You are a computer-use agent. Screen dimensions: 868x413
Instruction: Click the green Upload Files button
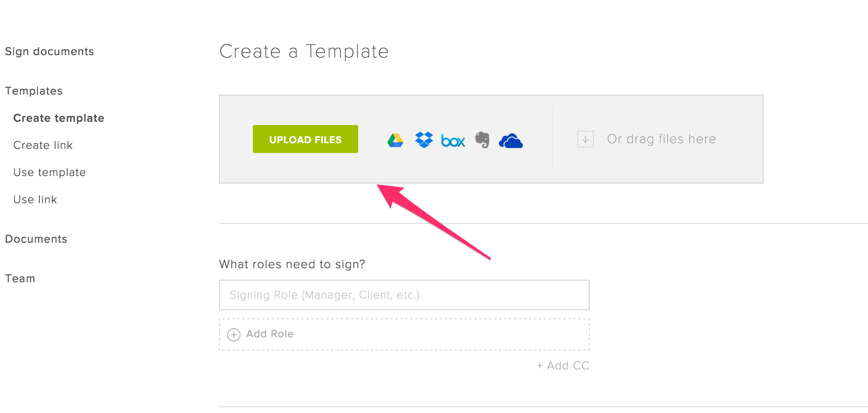[x=306, y=139]
